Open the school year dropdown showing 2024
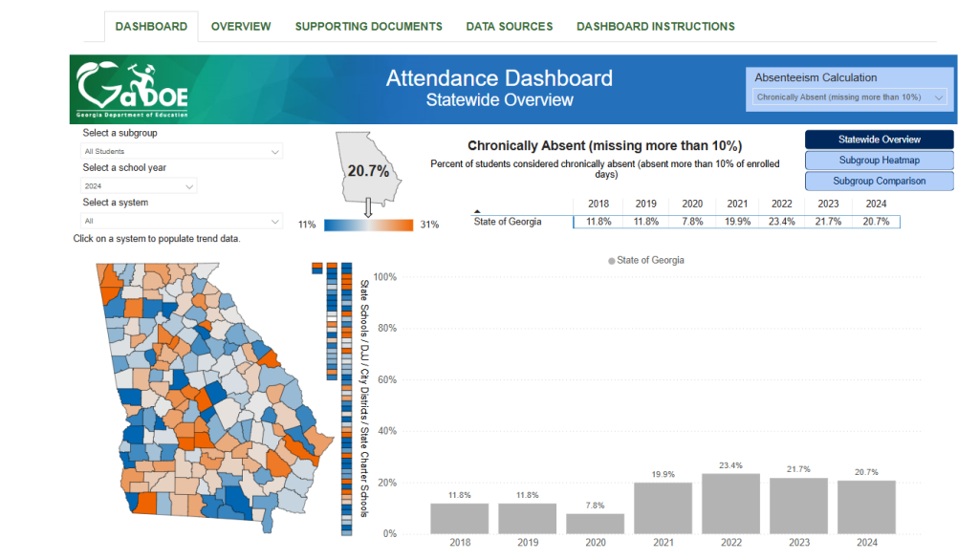Image resolution: width=979 pixels, height=560 pixels. click(x=139, y=186)
